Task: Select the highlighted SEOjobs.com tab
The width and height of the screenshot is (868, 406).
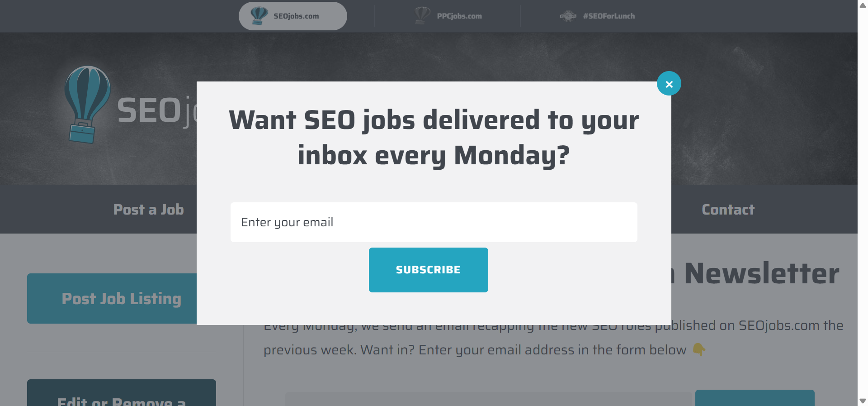Action: (x=292, y=15)
